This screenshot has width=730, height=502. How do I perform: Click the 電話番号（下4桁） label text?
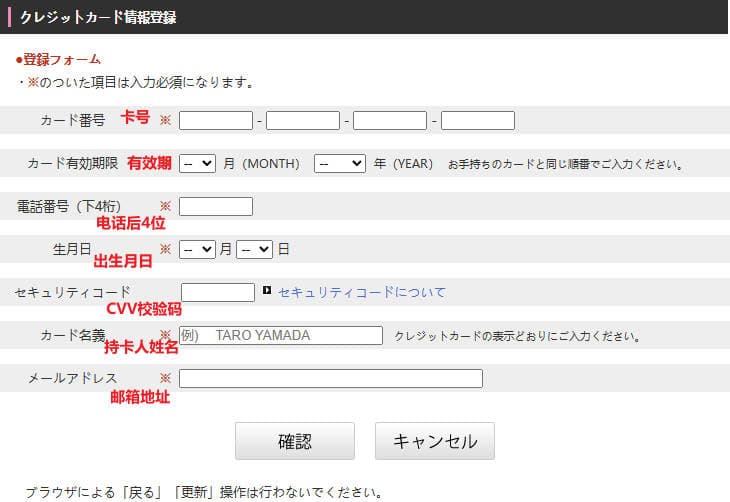pyautogui.click(x=69, y=206)
